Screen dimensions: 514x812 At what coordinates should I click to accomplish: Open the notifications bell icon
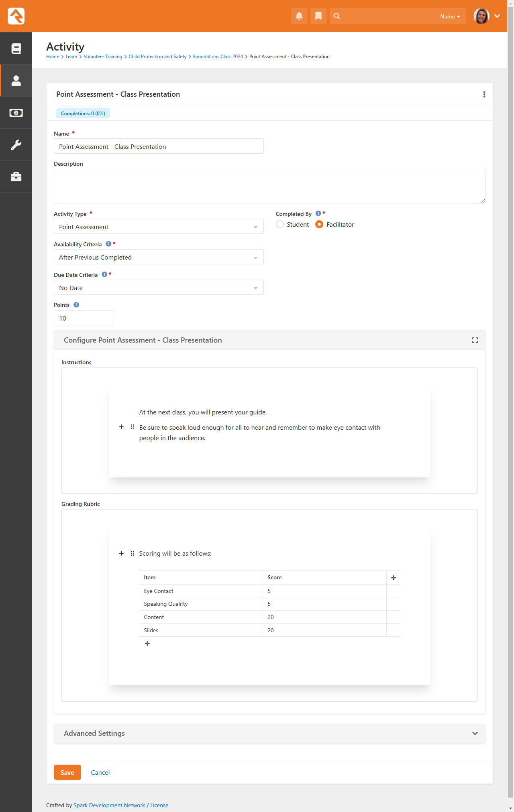pyautogui.click(x=299, y=16)
